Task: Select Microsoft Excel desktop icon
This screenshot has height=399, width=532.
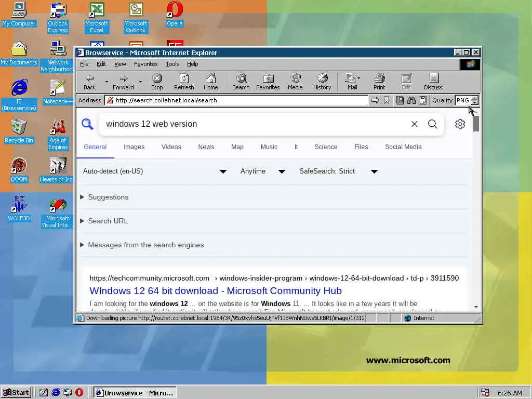Action: point(97,17)
